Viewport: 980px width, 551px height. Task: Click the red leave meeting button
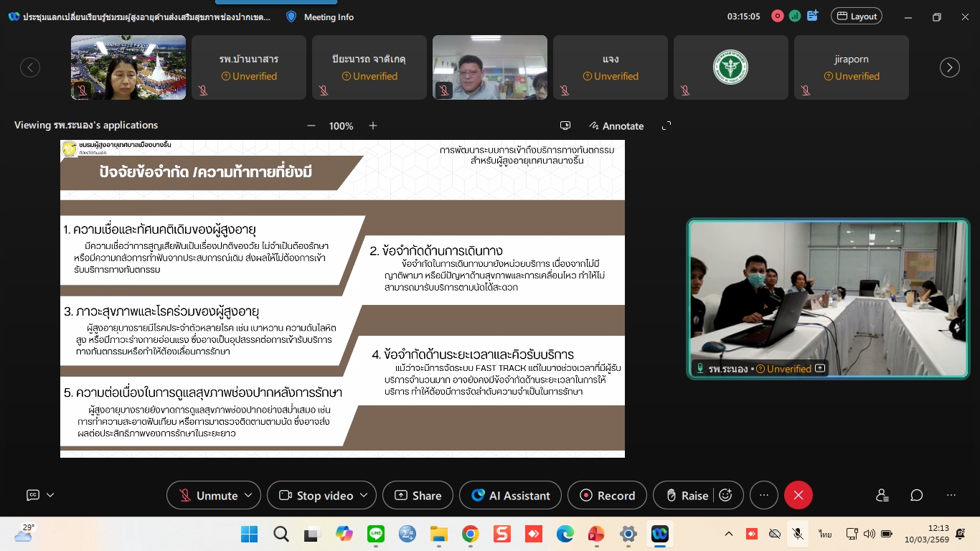[x=798, y=495]
